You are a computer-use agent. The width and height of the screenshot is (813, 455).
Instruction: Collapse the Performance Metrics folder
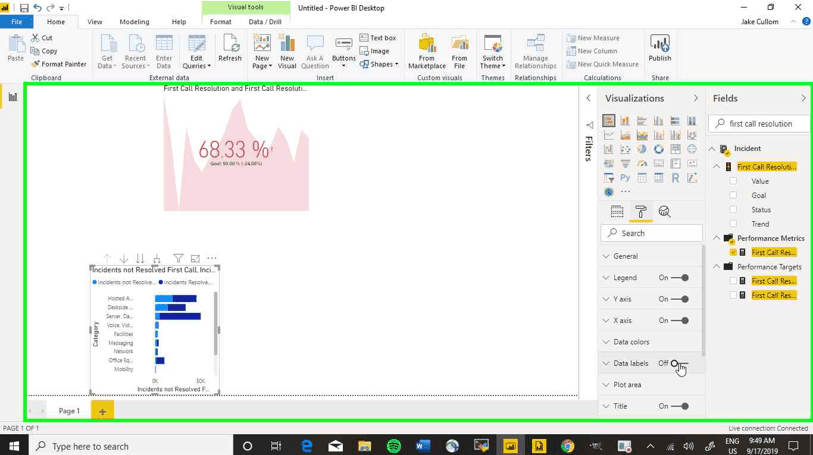pyautogui.click(x=717, y=238)
